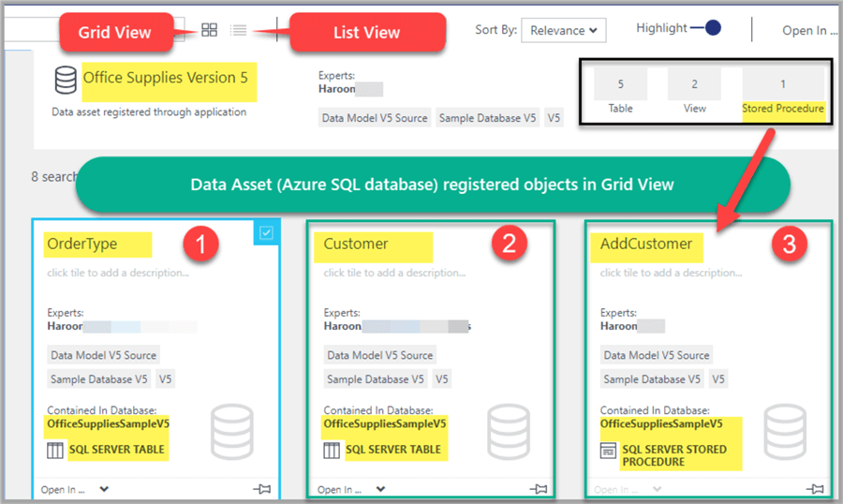Click the database icon on OrderType tile

pyautogui.click(x=231, y=431)
